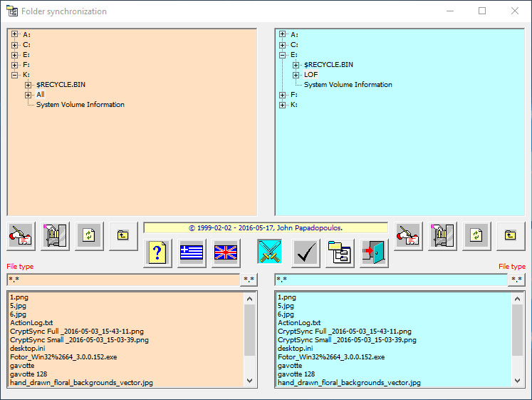Click the left *.* reset filter button
Viewport: 532px width, 400px height.
coord(249,280)
